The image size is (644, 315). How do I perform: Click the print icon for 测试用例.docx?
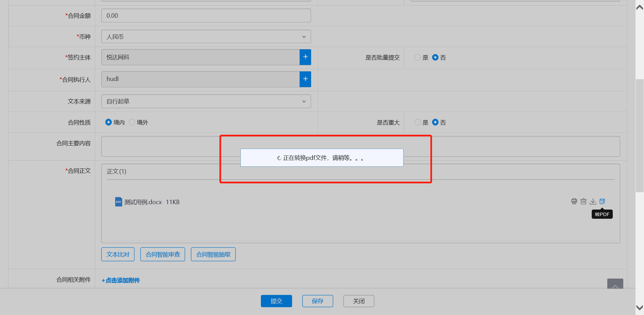574,201
